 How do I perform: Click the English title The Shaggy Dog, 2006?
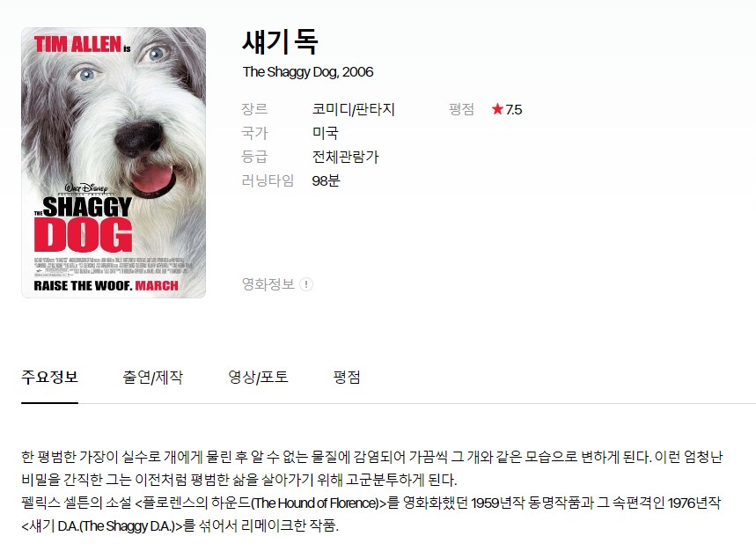[x=308, y=72]
